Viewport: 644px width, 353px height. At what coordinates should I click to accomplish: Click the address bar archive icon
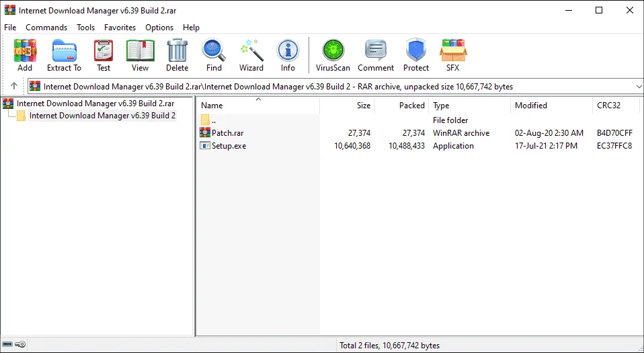coord(36,86)
